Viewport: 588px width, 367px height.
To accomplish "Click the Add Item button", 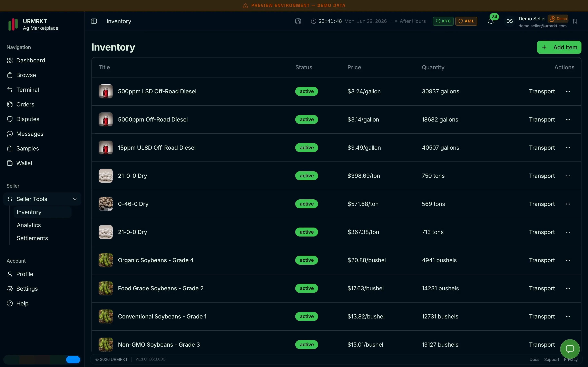I will [559, 47].
